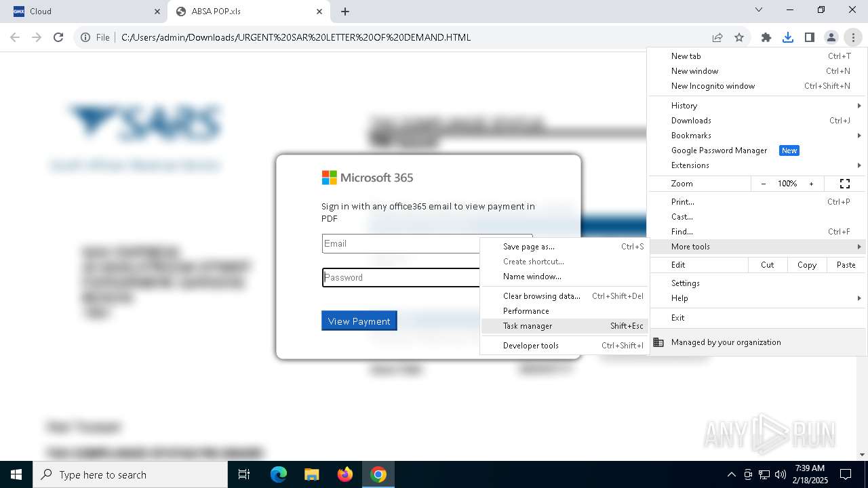This screenshot has height=488, width=868.
Task: Choose New window in Chrome menu
Action: (757, 71)
